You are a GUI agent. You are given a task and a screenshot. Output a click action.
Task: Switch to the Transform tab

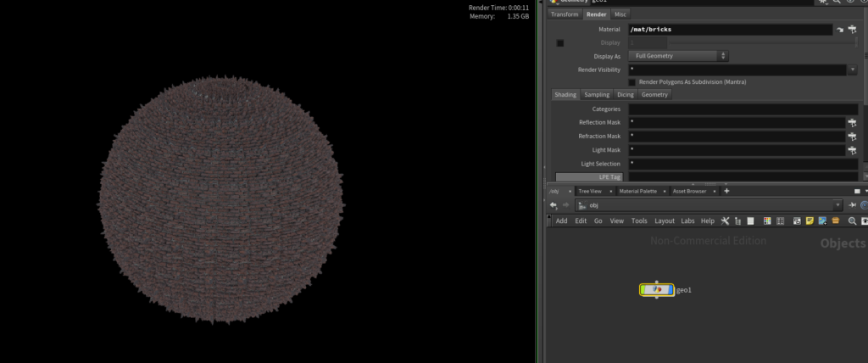point(565,14)
